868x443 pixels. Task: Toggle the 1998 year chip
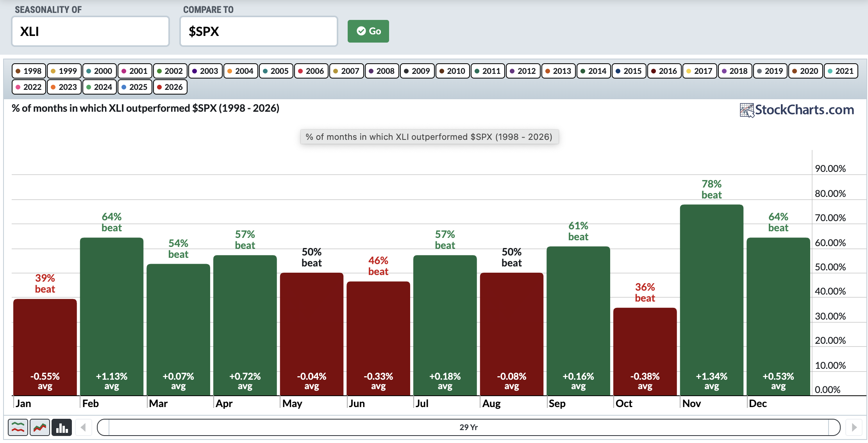click(29, 71)
